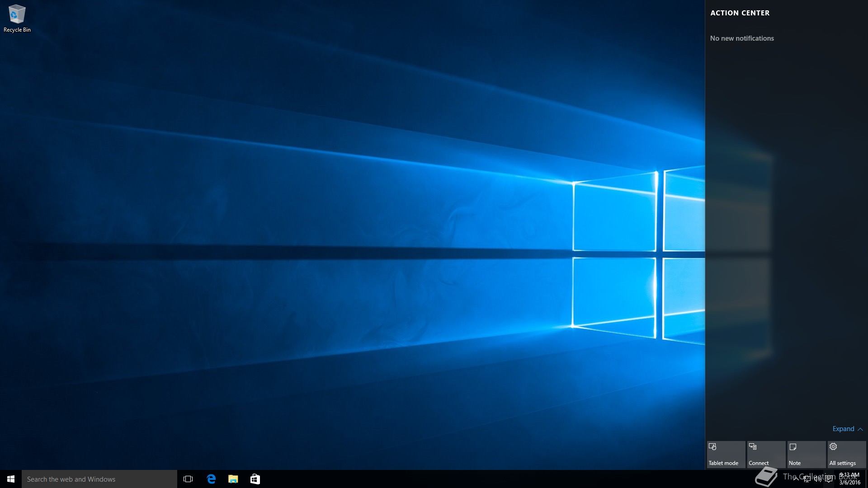The height and width of the screenshot is (488, 868).
Task: Open the Connect quick action tile
Action: click(766, 454)
